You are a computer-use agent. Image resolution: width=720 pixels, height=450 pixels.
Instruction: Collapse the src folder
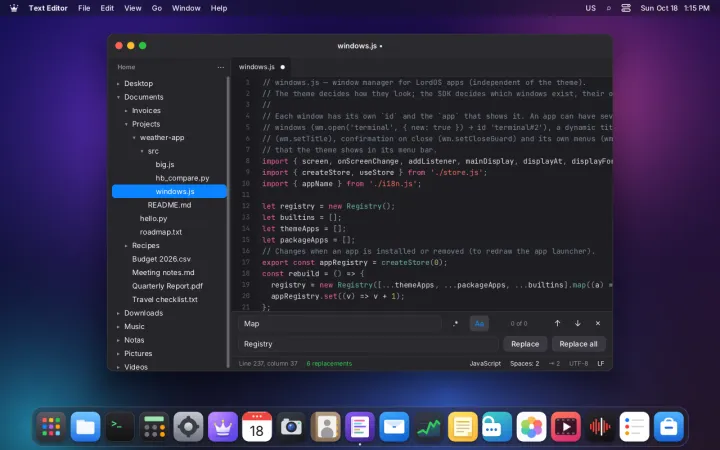pos(141,151)
